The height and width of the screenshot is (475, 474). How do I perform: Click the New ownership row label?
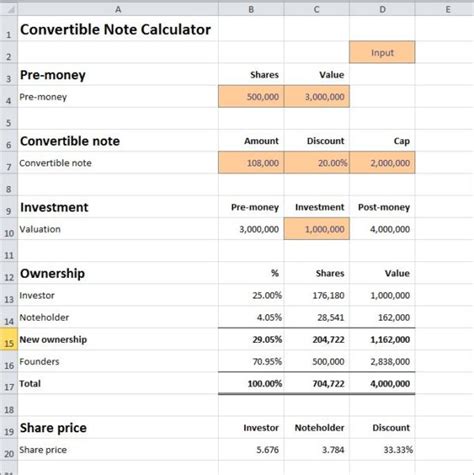(53, 339)
